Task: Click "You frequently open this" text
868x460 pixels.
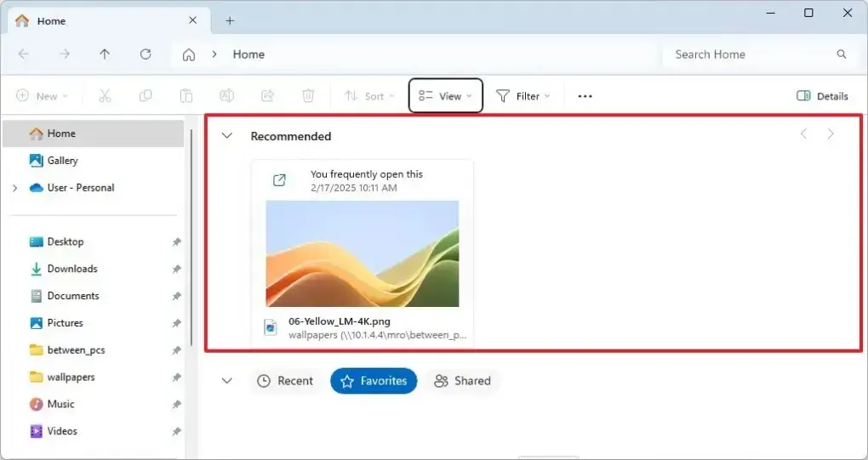Action: [367, 174]
